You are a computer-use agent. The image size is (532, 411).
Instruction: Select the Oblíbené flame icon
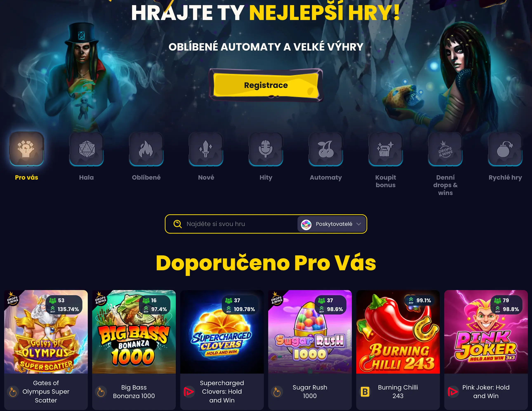(x=146, y=149)
